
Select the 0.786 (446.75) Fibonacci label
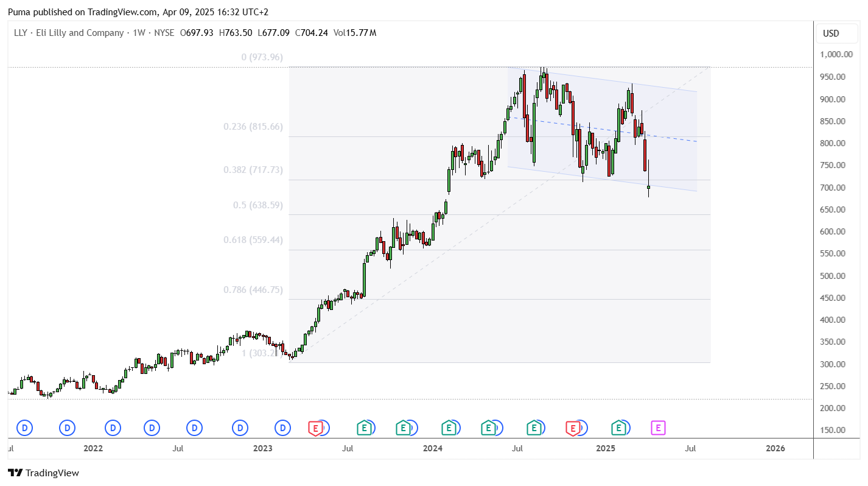pyautogui.click(x=253, y=290)
